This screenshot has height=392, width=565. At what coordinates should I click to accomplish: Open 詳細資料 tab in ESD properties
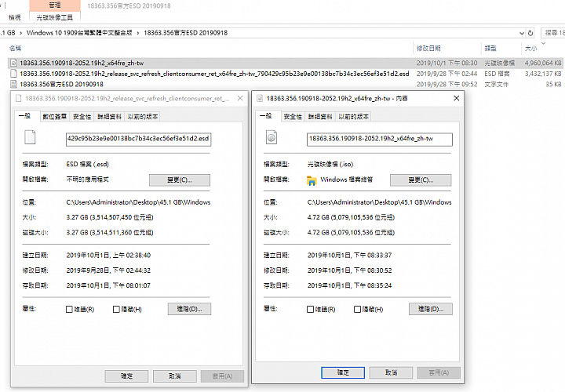pyautogui.click(x=110, y=117)
